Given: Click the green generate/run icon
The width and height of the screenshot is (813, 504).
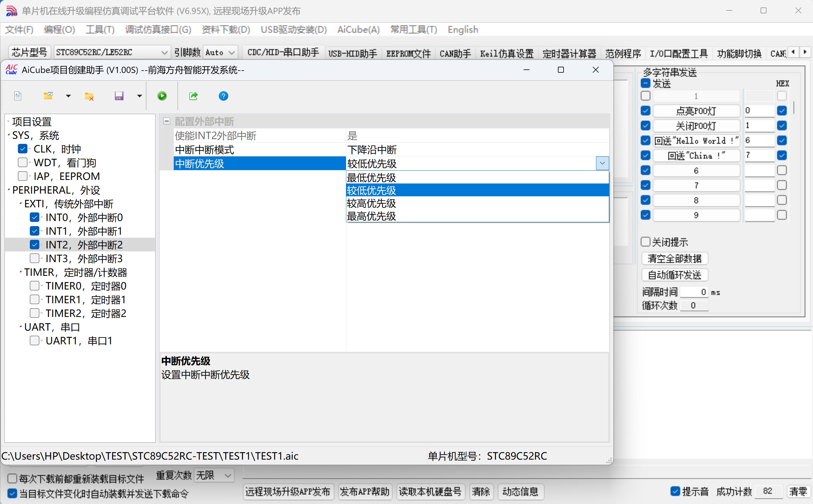Looking at the screenshot, I should coord(162,96).
